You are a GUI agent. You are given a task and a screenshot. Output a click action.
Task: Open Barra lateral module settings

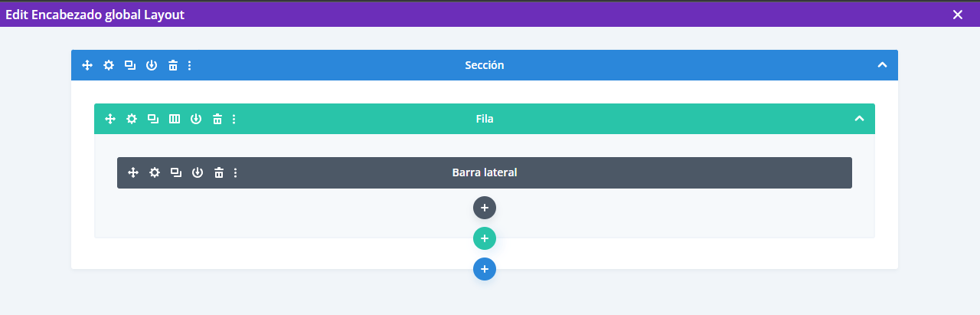[x=155, y=172]
